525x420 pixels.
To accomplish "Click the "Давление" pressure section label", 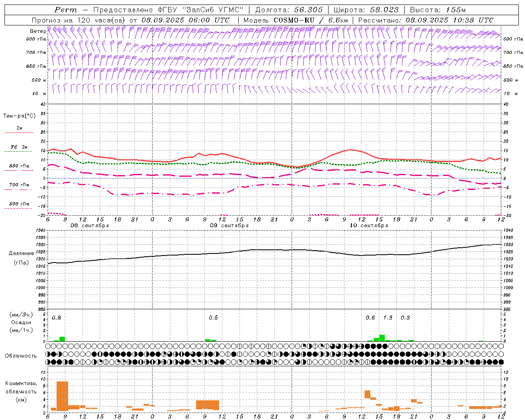I will [x=21, y=253].
